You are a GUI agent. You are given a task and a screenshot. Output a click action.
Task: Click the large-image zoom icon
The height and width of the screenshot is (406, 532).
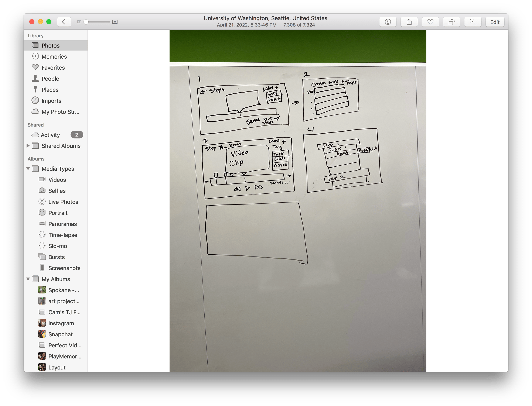115,22
